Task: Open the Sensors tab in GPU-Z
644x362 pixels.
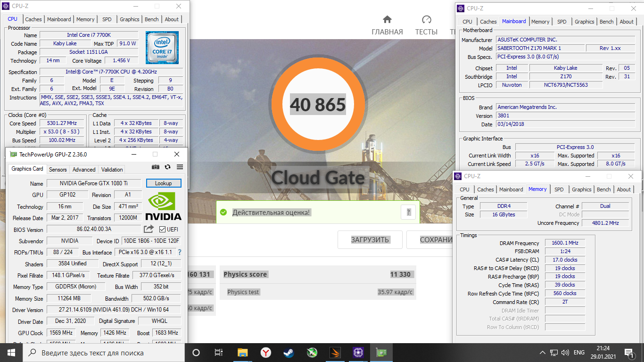Action: 58,169
